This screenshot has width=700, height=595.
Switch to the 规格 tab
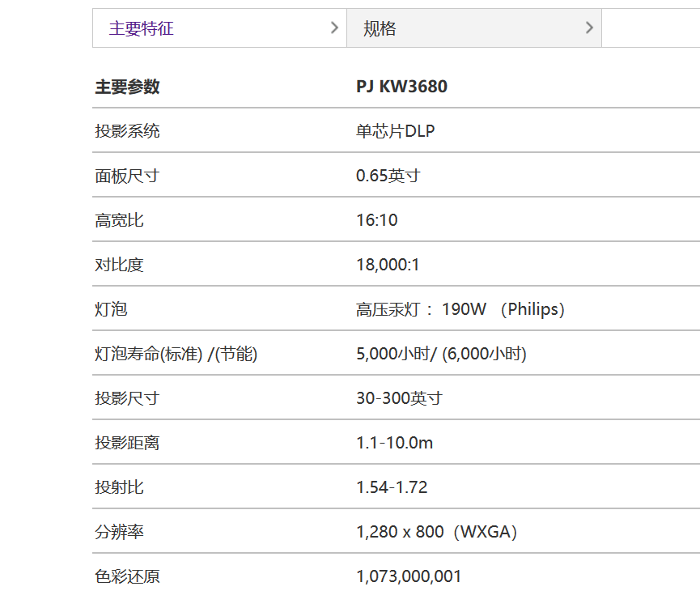380,29
